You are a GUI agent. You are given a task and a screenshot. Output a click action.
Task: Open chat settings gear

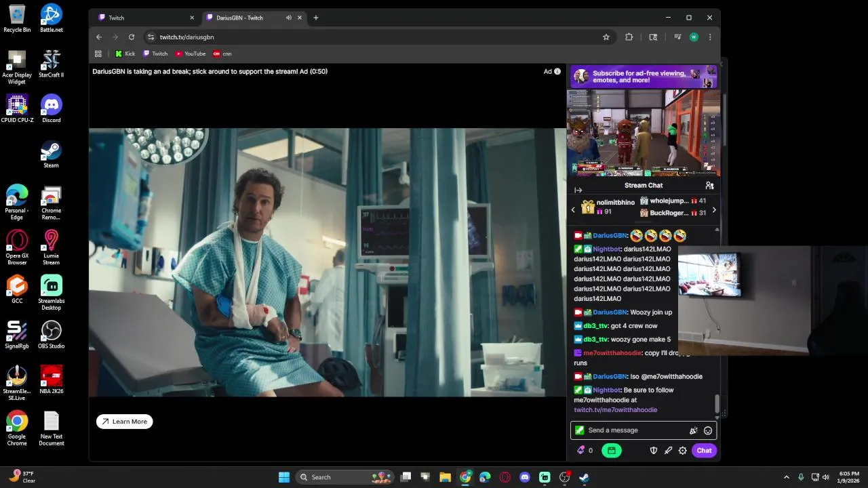click(x=683, y=451)
